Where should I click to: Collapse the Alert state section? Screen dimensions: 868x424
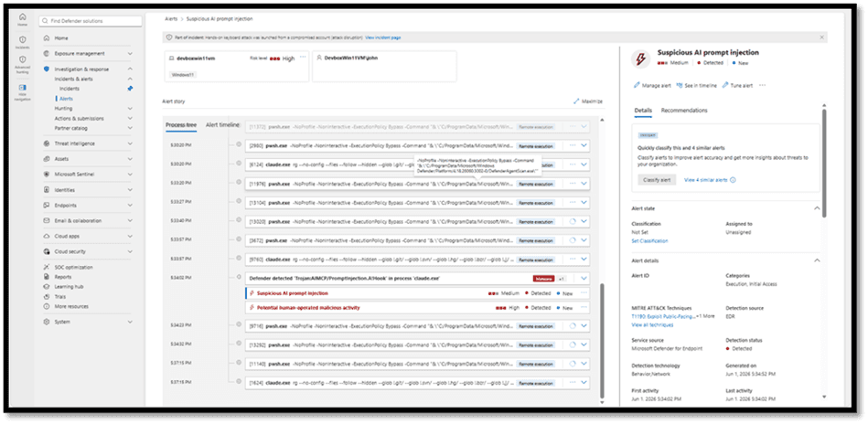click(x=817, y=208)
